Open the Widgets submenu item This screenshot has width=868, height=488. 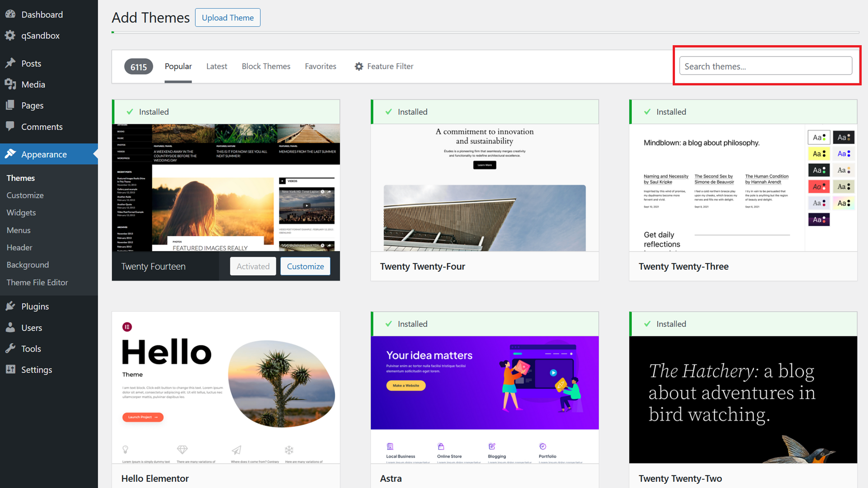21,212
